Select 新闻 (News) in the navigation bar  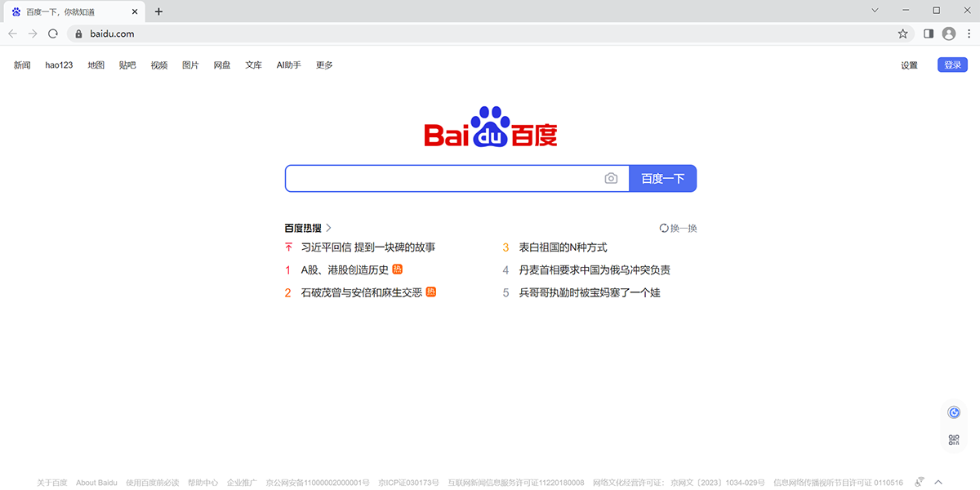(x=22, y=65)
